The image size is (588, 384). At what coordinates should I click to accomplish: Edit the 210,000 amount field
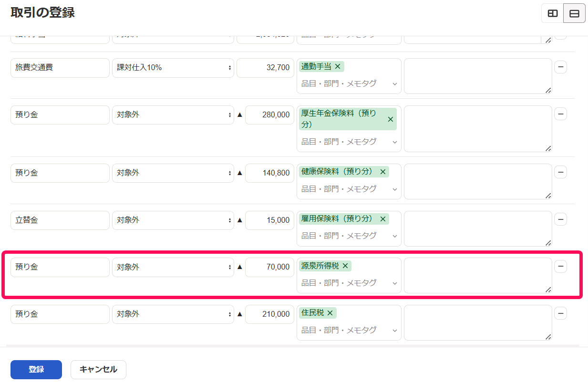[269, 314]
